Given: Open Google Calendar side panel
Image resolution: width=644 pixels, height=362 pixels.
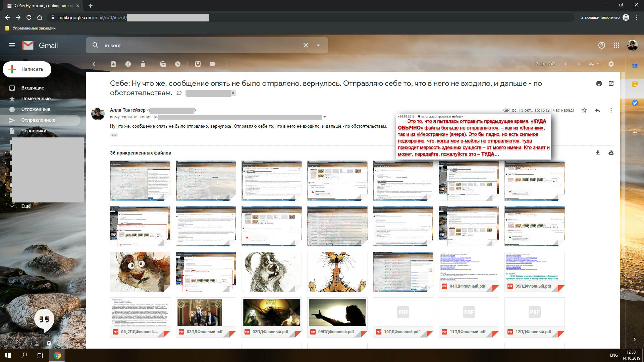Looking at the screenshot, I should click(x=635, y=66).
